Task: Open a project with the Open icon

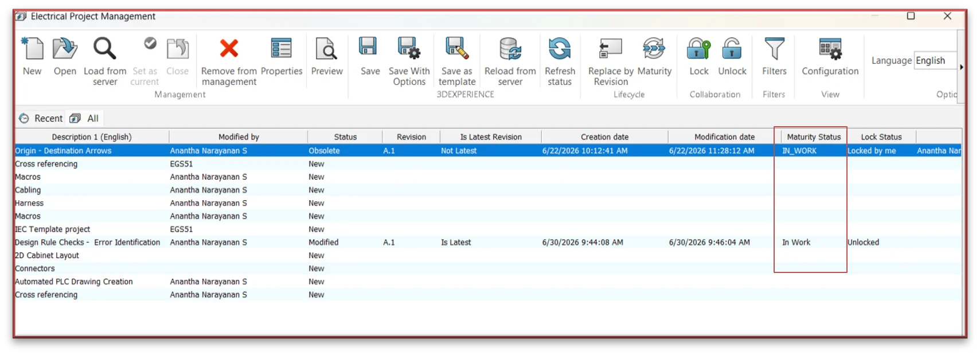Action: tap(65, 49)
